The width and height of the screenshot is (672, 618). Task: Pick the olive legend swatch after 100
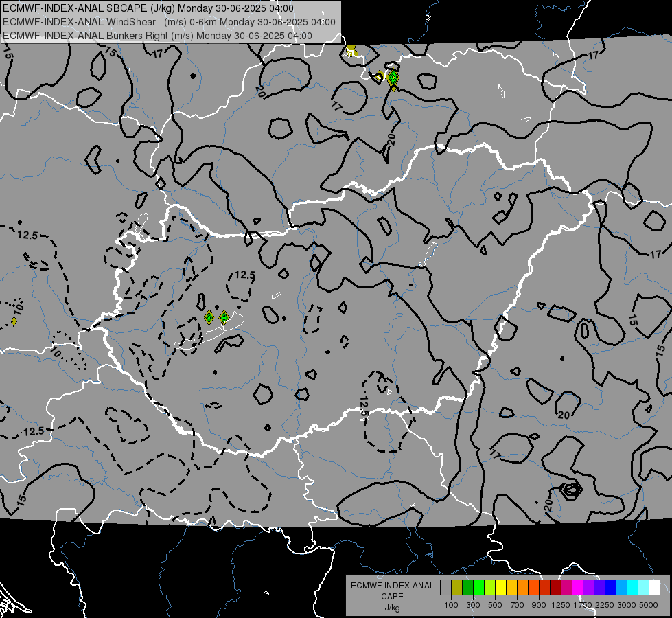[457, 588]
